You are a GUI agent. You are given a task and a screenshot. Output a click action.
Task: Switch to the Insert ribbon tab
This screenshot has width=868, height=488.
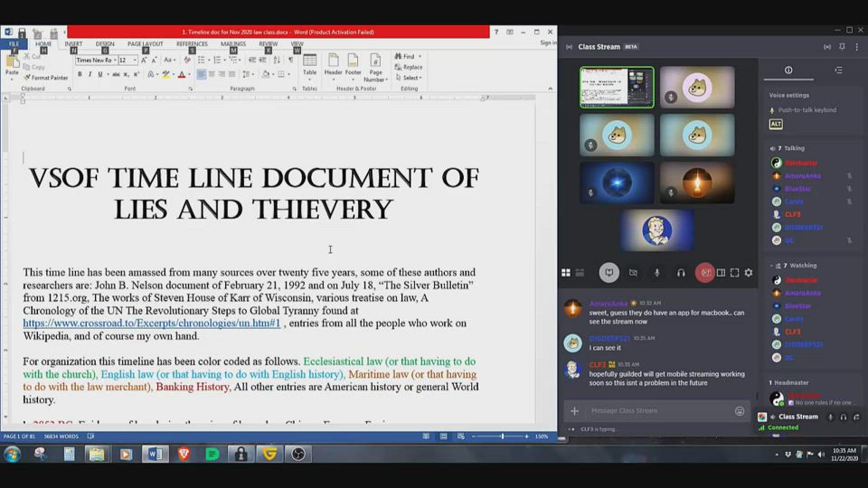point(73,43)
